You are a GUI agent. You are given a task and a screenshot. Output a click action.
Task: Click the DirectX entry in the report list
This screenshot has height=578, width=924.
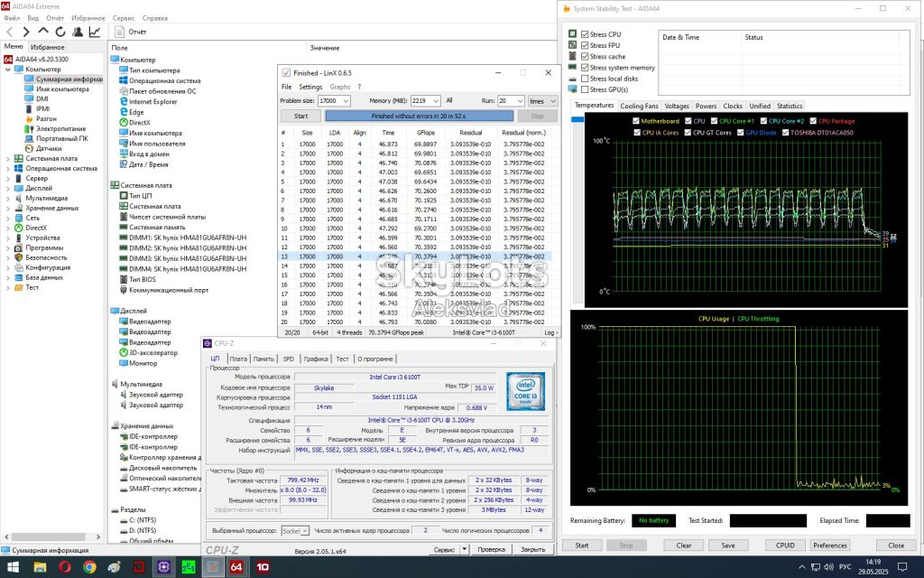[140, 123]
